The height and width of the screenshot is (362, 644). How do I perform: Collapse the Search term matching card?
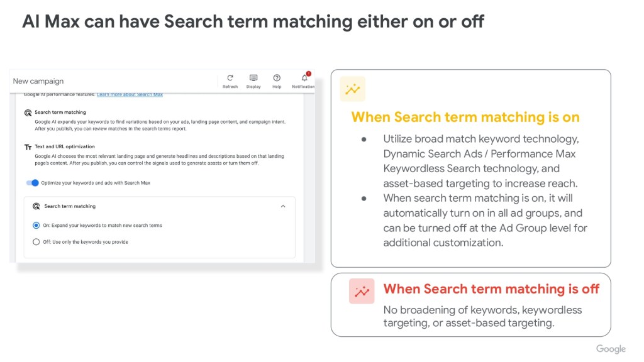[283, 206]
